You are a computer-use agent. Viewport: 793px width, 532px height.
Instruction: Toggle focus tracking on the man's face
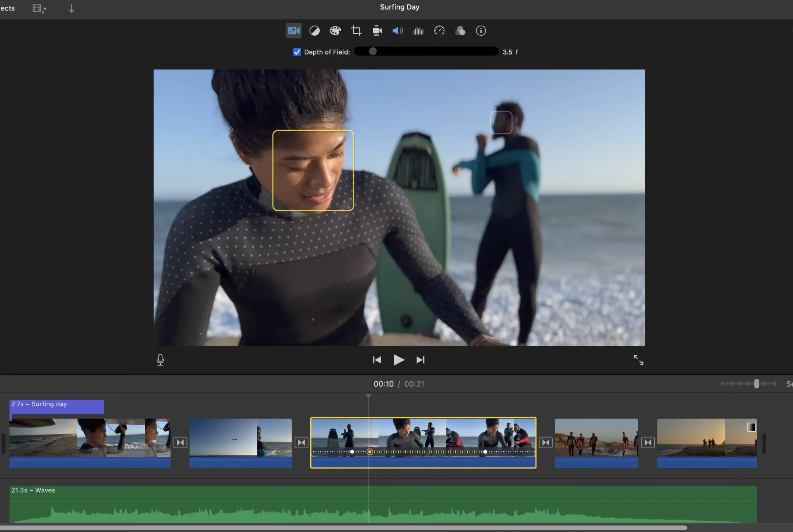(x=501, y=122)
